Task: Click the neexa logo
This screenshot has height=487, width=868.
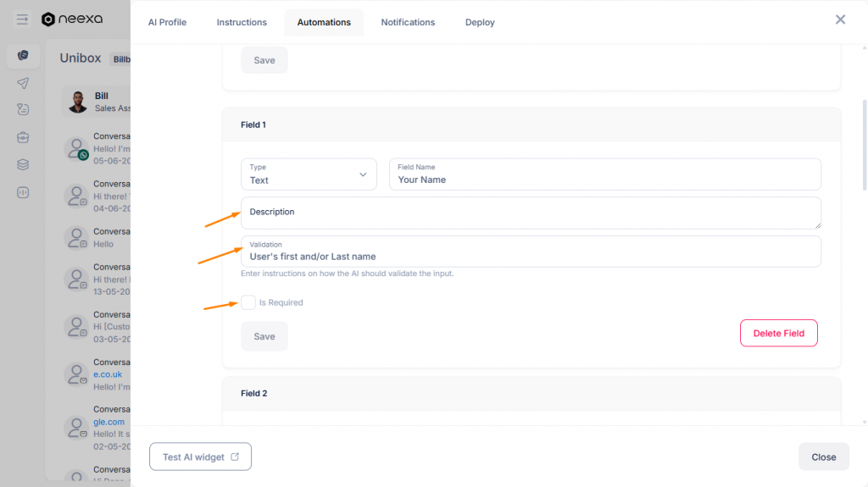Action: click(73, 19)
